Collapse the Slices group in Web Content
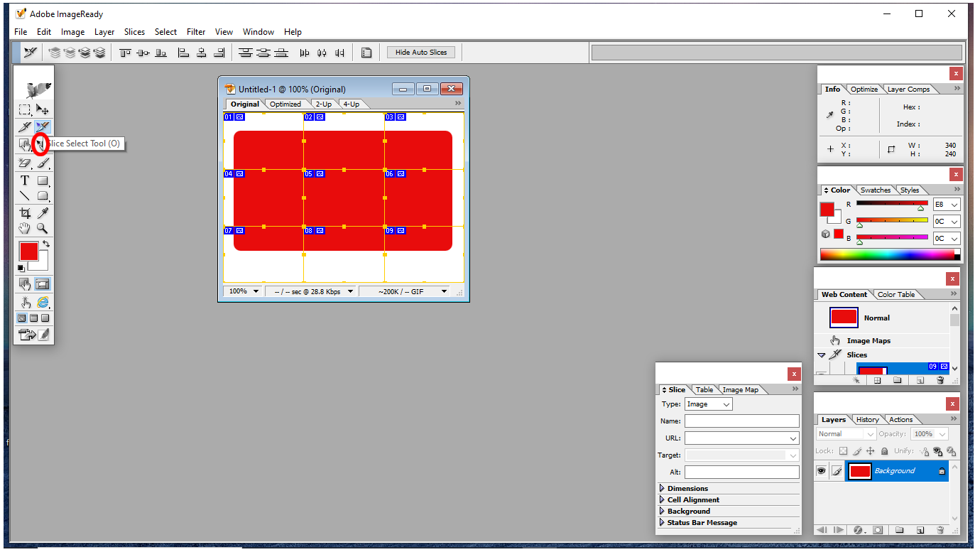The image size is (980, 557). (x=822, y=355)
